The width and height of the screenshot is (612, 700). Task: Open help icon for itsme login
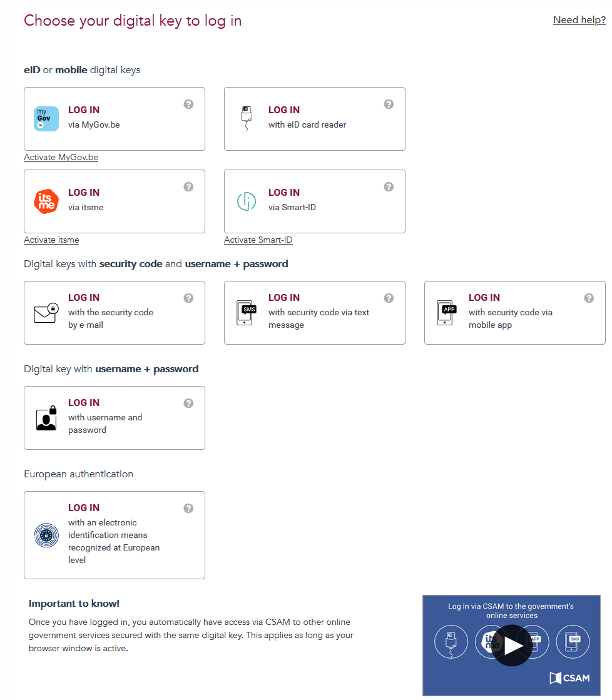pyautogui.click(x=188, y=186)
